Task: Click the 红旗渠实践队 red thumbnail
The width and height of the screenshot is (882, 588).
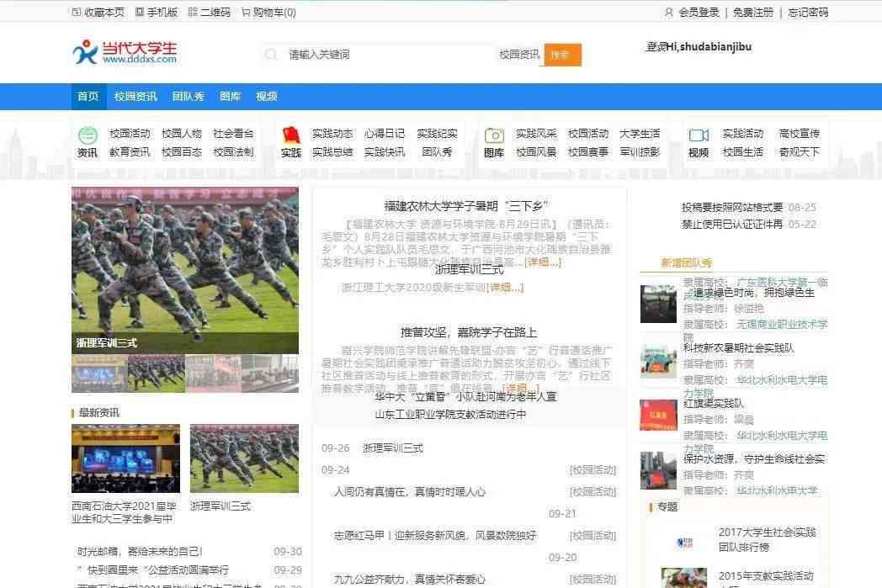Action: [x=658, y=415]
